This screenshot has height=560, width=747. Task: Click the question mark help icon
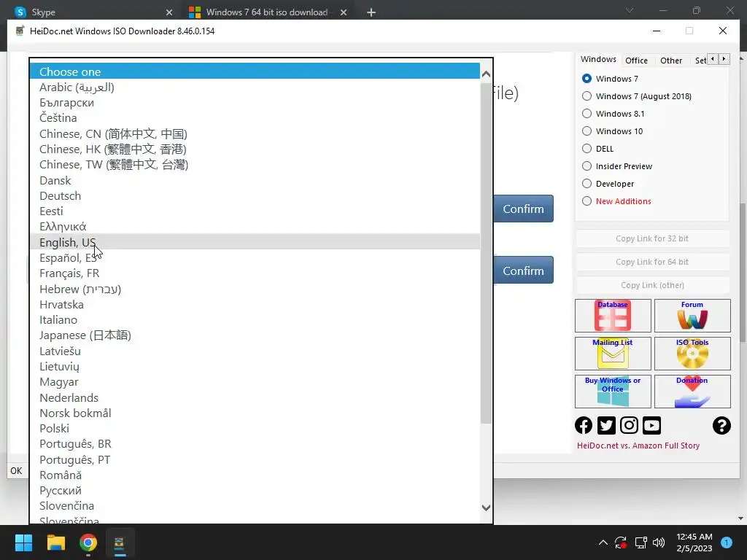721,425
